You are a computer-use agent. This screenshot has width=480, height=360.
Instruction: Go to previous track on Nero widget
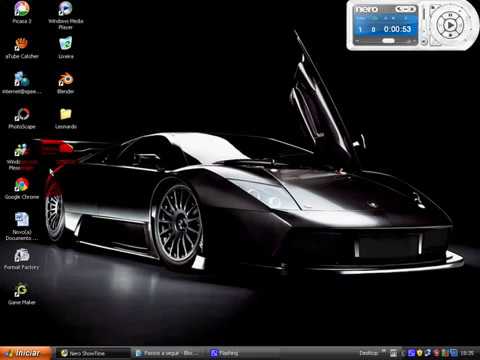[x=440, y=25]
